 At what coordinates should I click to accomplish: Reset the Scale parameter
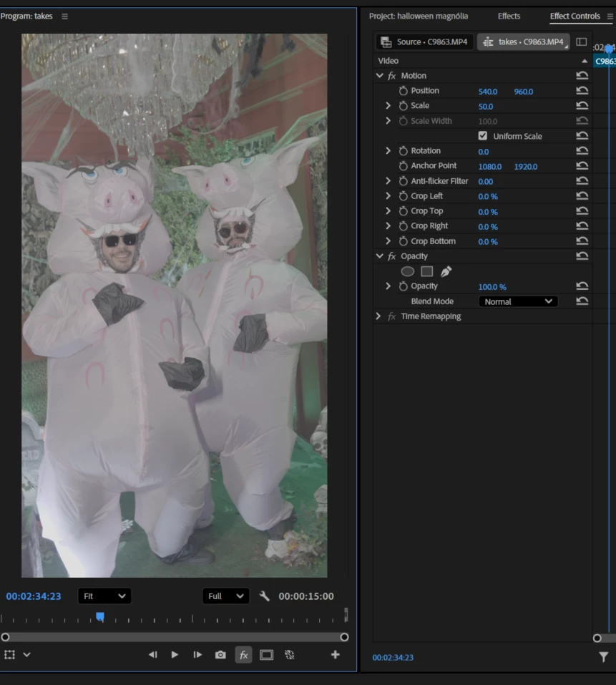click(x=582, y=105)
